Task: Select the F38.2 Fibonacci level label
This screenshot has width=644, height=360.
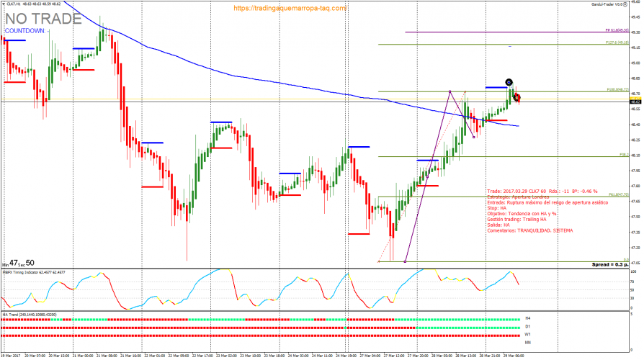Action: click(x=624, y=155)
